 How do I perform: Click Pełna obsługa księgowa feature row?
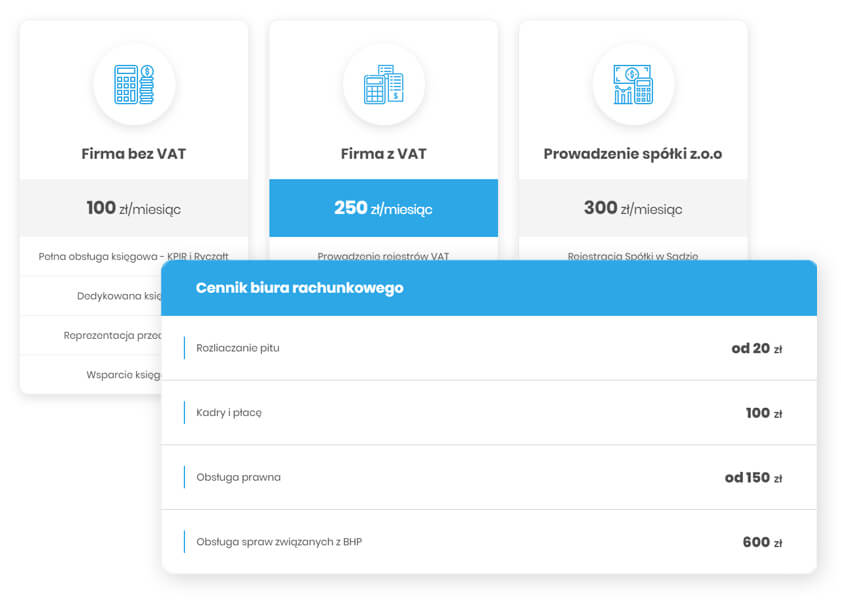tap(134, 256)
